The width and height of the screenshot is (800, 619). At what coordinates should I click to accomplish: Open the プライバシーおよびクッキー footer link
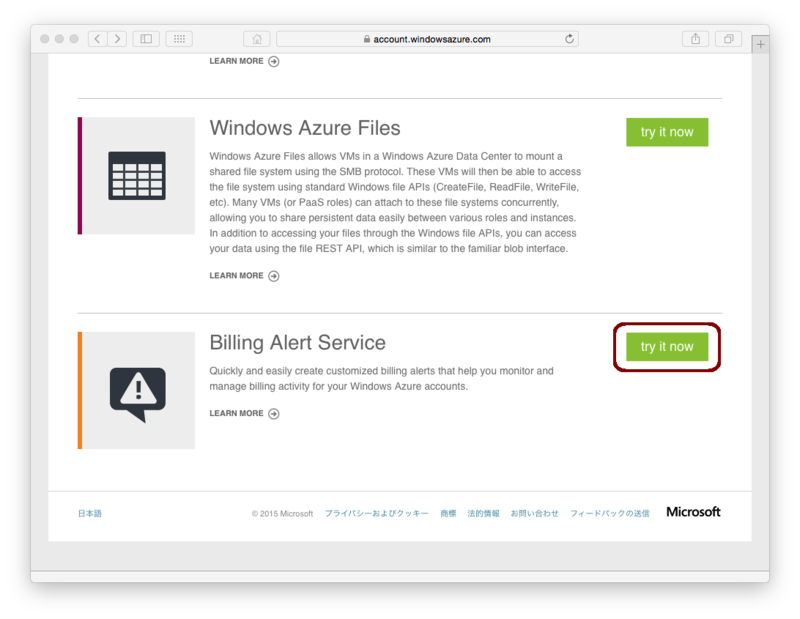(x=377, y=513)
